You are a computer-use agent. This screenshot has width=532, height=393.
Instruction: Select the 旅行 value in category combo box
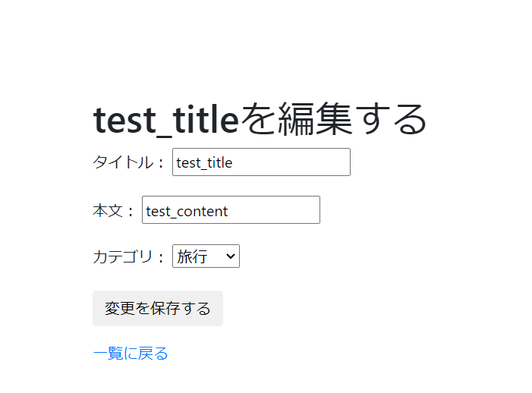coord(193,256)
